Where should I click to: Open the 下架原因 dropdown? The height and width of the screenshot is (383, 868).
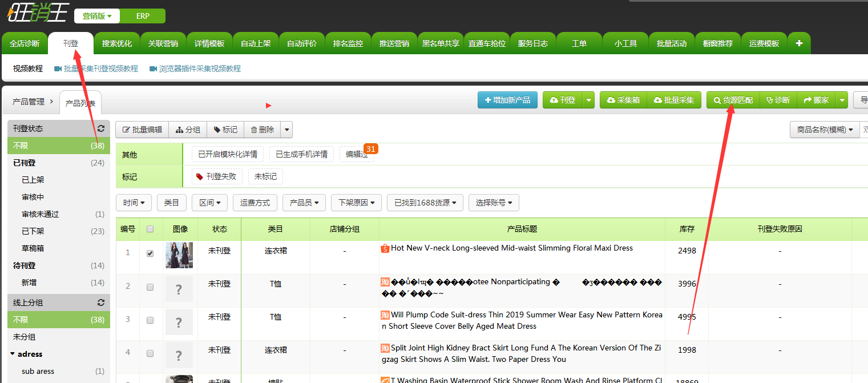356,203
